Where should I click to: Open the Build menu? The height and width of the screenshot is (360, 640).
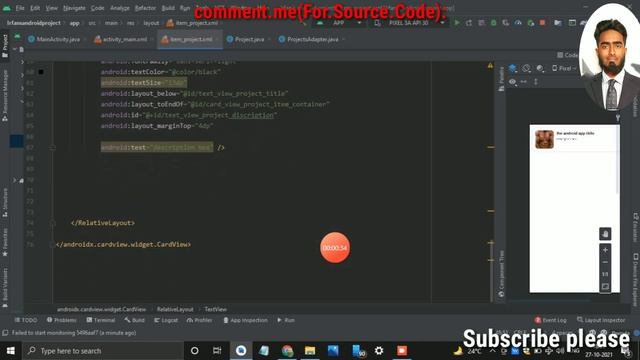pos(168,8)
